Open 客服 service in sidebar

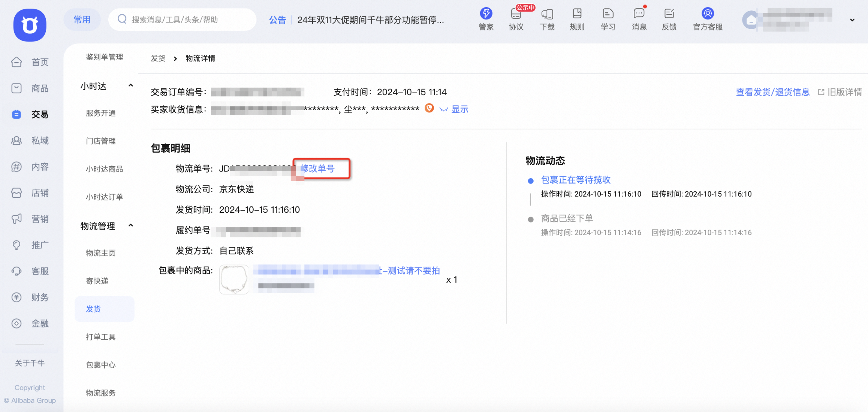point(30,271)
